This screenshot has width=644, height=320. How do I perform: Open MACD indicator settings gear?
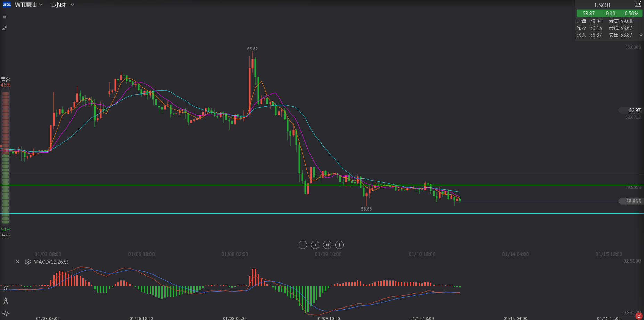(x=28, y=262)
